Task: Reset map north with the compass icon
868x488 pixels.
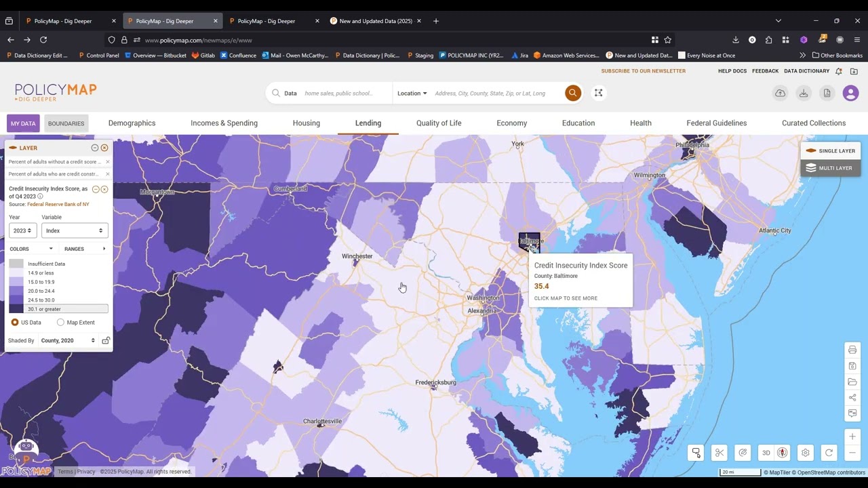Action: (x=782, y=453)
